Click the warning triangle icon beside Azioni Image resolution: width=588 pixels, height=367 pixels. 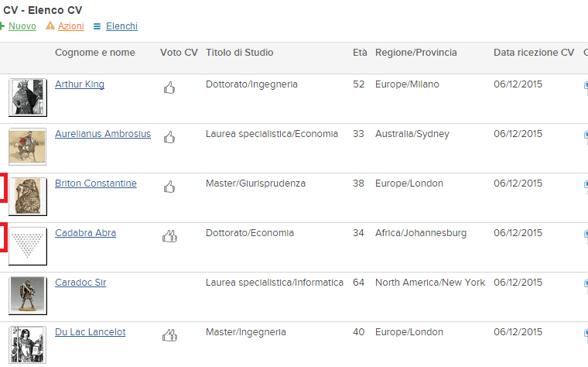click(x=50, y=26)
